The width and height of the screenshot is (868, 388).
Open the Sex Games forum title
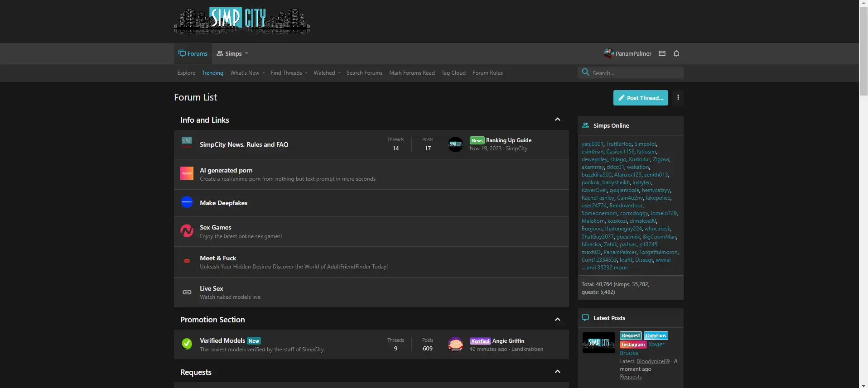tap(216, 227)
